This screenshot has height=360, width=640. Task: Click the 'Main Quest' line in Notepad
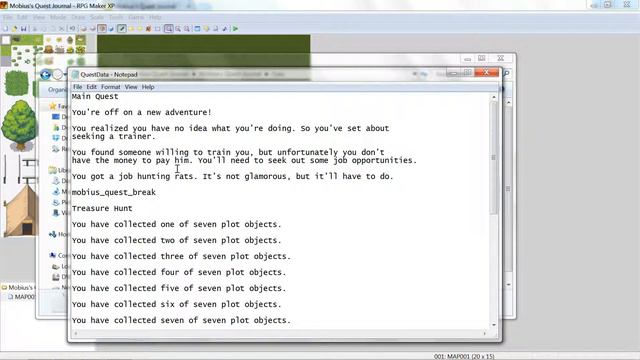(x=95, y=96)
